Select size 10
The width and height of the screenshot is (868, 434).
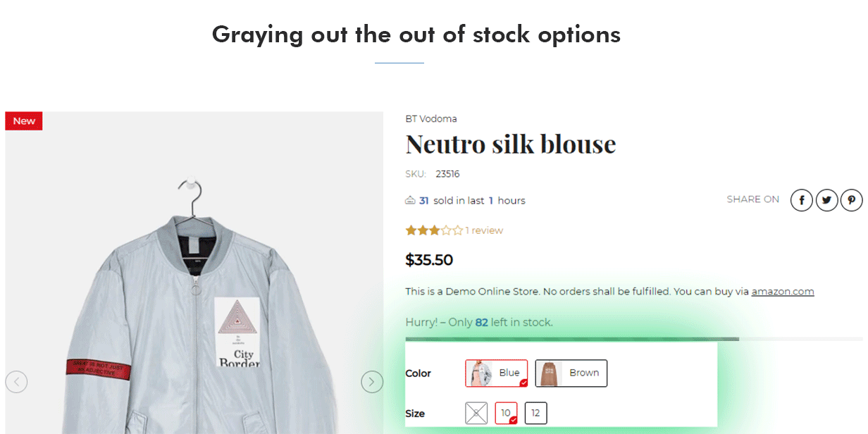point(506,413)
